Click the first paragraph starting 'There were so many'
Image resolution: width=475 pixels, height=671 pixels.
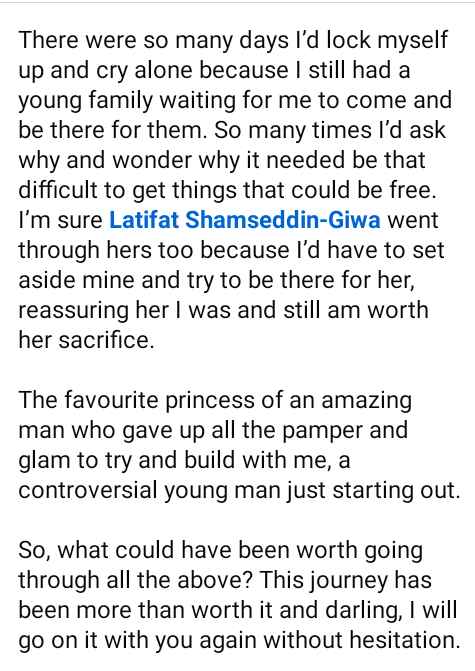tap(235, 190)
